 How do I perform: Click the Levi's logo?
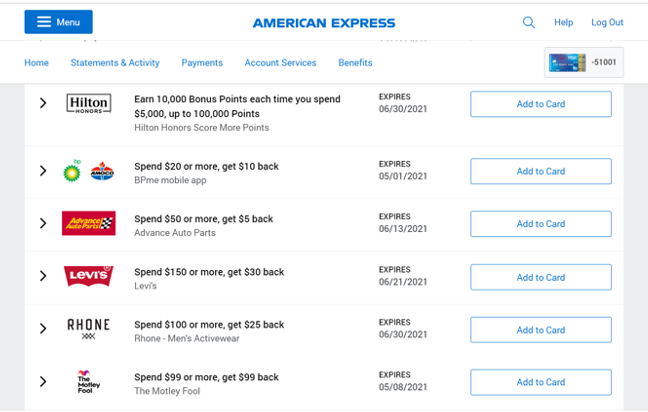(88, 276)
